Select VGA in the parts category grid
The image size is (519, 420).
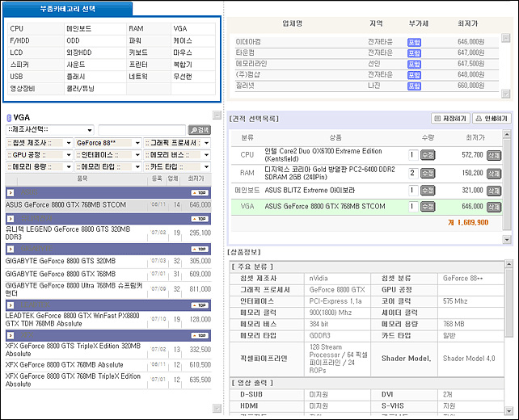pos(180,29)
